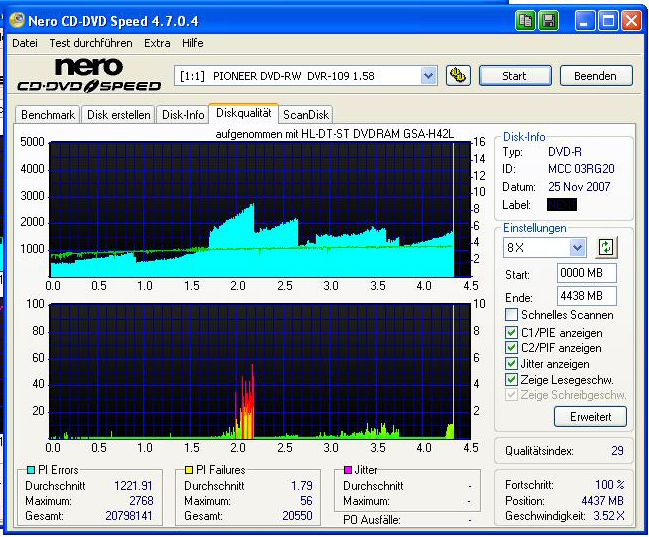Click the green refresh icon next to speed
The image size is (649, 537).
point(605,247)
